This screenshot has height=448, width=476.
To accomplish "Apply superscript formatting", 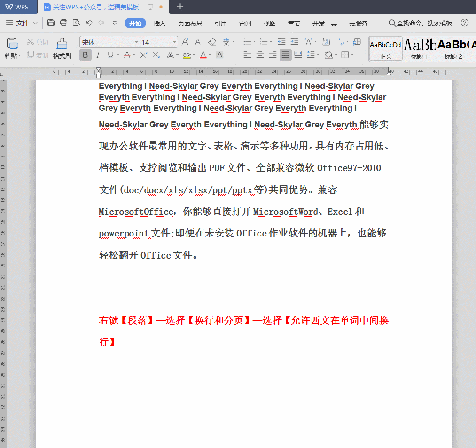I will click(144, 55).
